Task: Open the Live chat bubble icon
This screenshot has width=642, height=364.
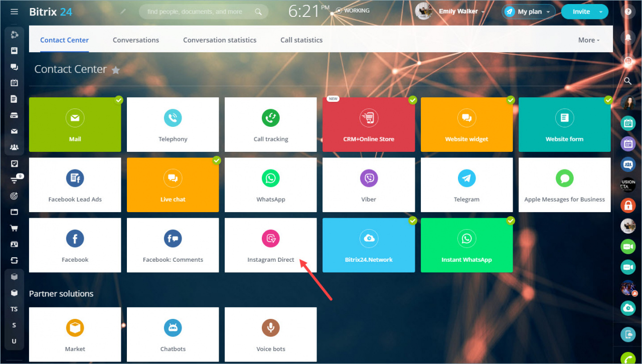Action: tap(173, 178)
